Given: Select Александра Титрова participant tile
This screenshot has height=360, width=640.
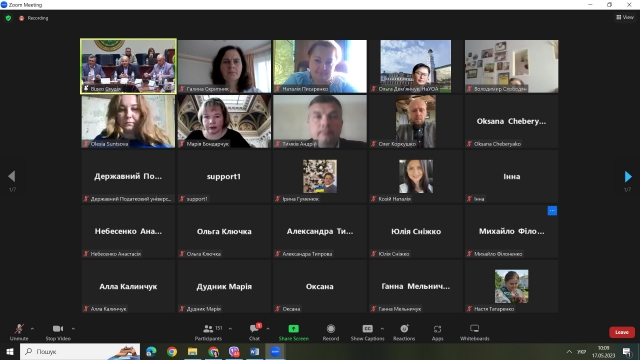Looking at the screenshot, I should [x=320, y=231].
